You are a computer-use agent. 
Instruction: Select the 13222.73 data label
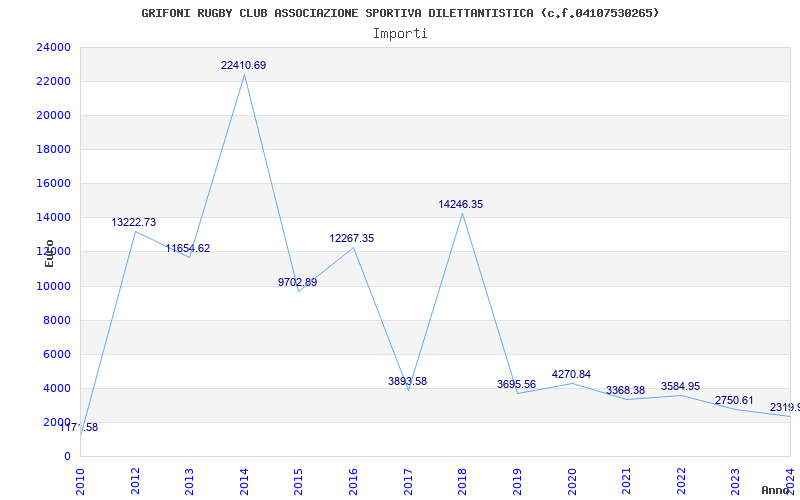pyautogui.click(x=134, y=222)
